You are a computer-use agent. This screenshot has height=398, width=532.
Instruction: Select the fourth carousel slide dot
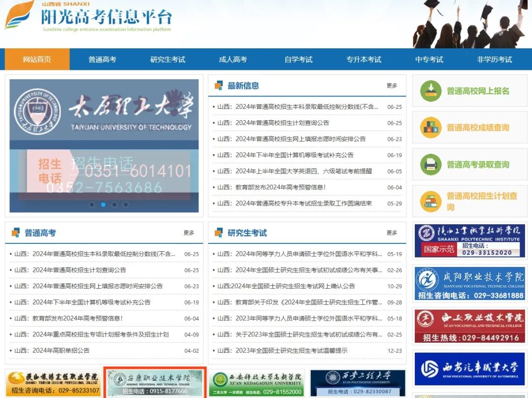[126, 204]
